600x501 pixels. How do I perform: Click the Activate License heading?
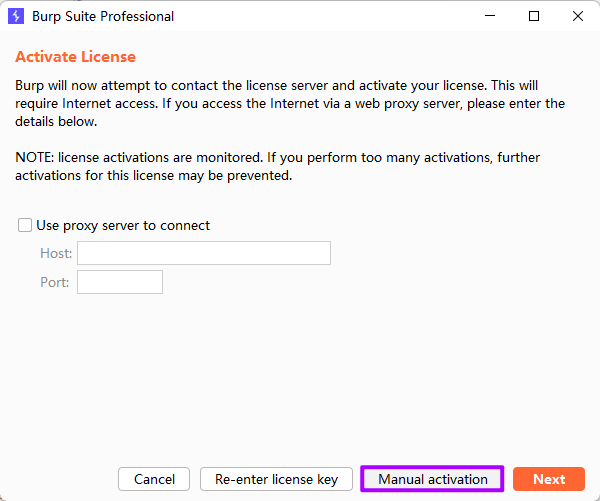click(75, 57)
